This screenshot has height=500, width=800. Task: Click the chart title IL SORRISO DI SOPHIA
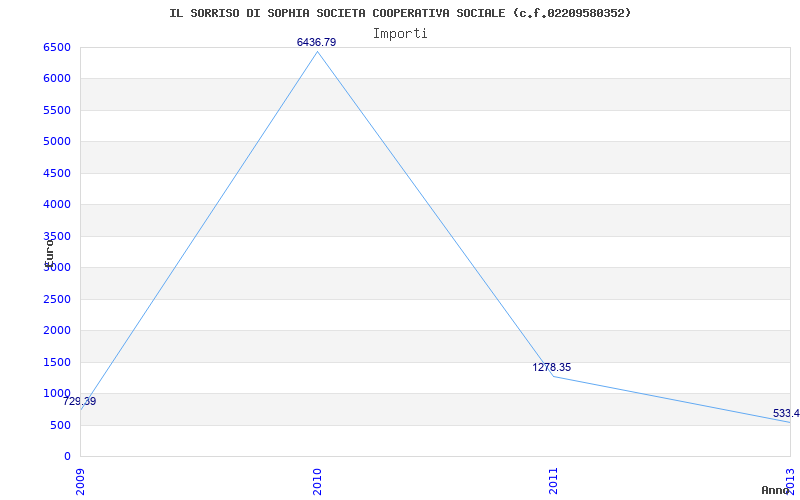(400, 13)
